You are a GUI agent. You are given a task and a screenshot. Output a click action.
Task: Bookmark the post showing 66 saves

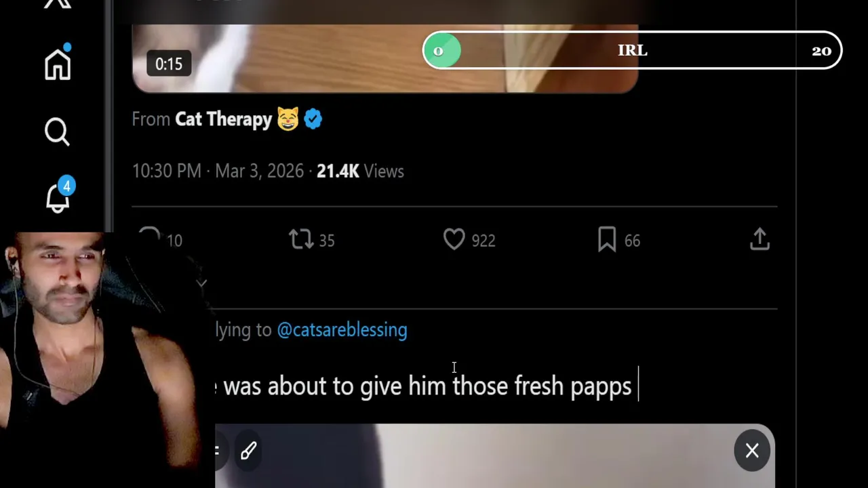click(607, 240)
